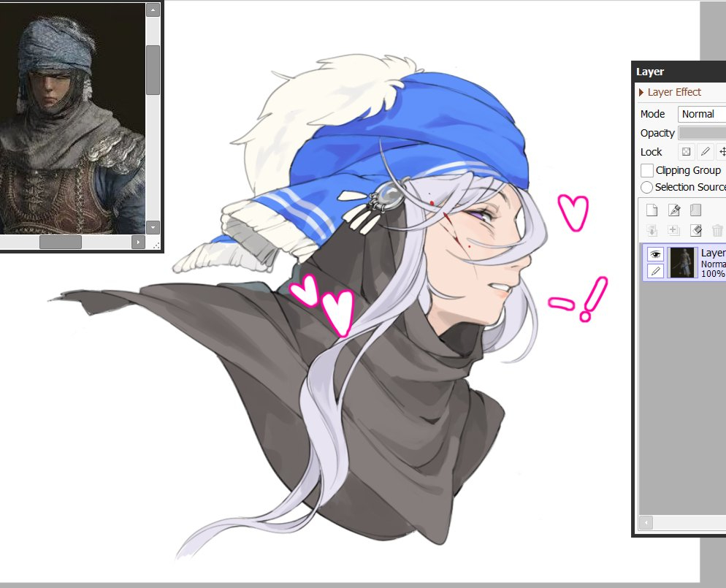Adjust the layer Opacity slider

coord(701,133)
